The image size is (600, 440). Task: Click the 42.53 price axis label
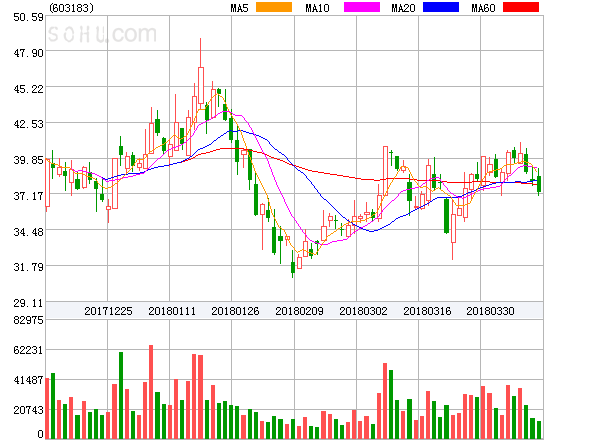pyautogui.click(x=29, y=124)
